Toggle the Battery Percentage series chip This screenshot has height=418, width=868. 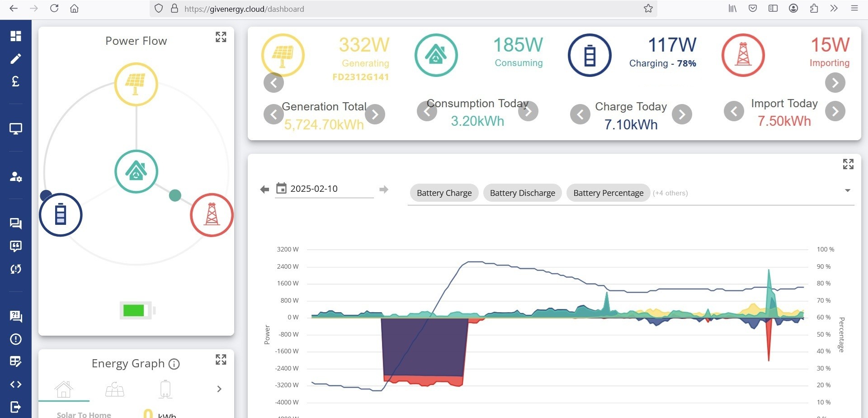click(x=608, y=193)
